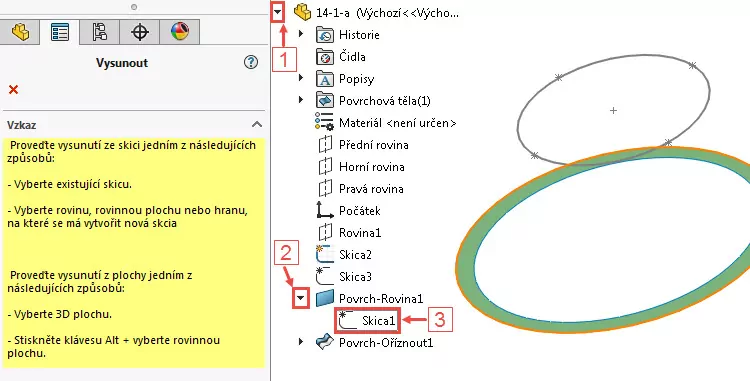Open help for Vysunout

coord(251,62)
